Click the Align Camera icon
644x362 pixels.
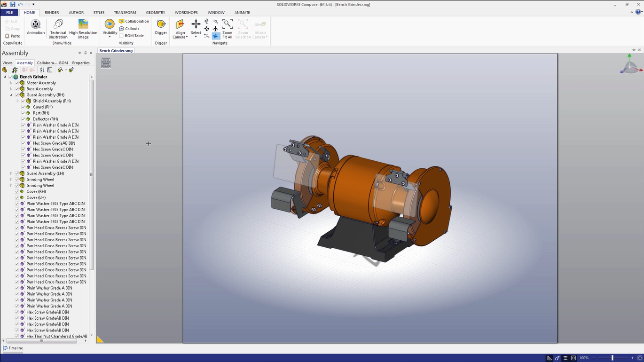(x=180, y=24)
